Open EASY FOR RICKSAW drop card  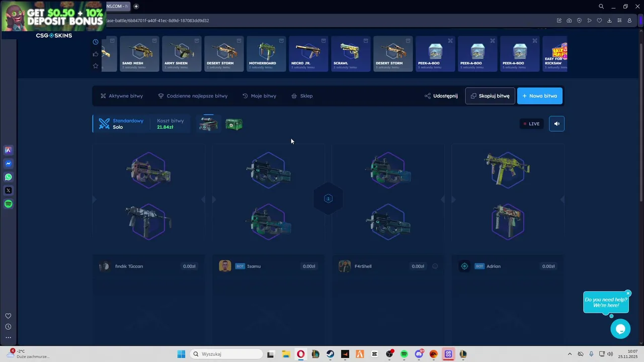(x=555, y=54)
